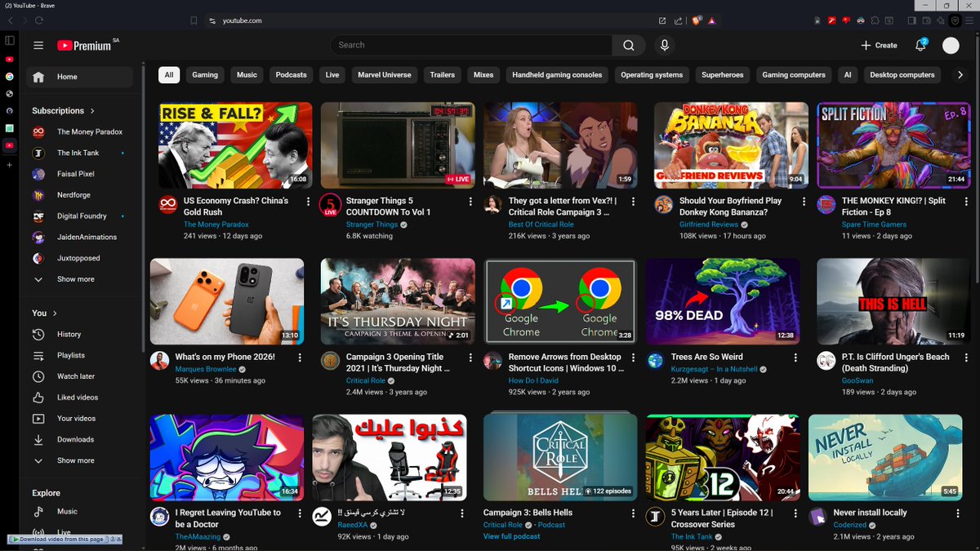Image resolution: width=980 pixels, height=551 pixels.
Task: Open options menu for What's on my Phone 2026
Action: pyautogui.click(x=300, y=358)
